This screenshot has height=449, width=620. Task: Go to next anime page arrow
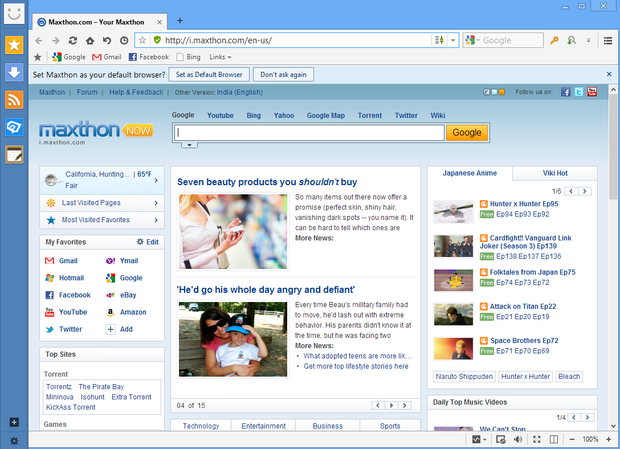[x=585, y=191]
